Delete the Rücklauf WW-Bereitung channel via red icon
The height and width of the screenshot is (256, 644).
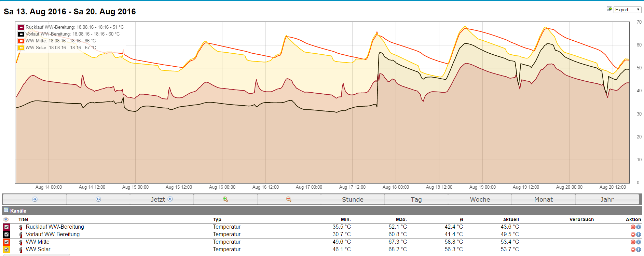tap(633, 227)
